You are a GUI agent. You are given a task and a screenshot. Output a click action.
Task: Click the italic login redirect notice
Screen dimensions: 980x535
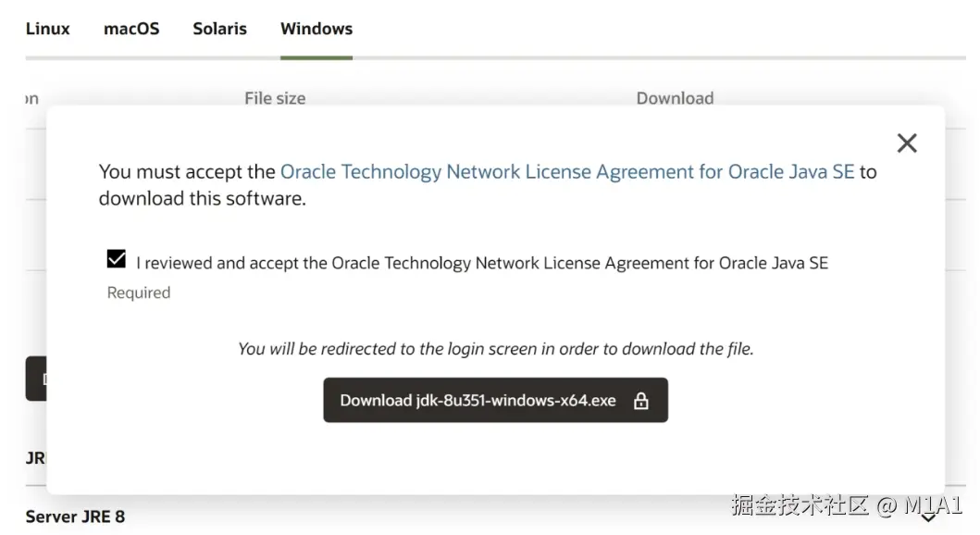[496, 349]
